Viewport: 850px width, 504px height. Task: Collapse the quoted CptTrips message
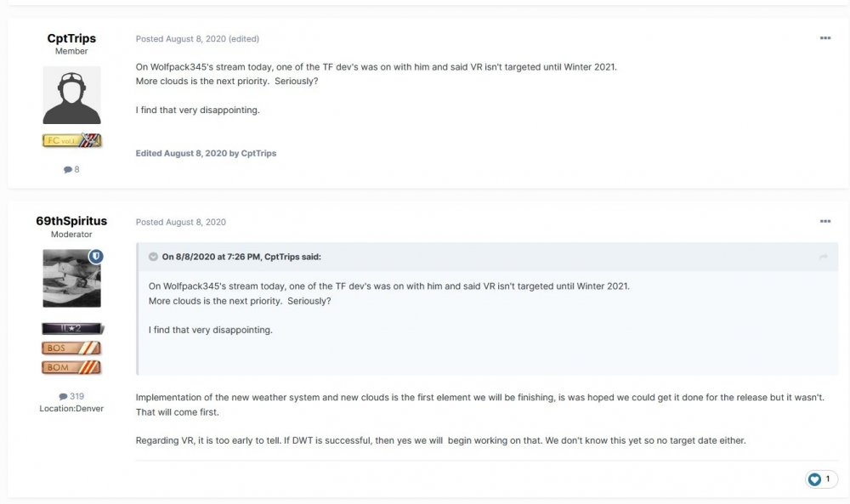click(x=153, y=257)
